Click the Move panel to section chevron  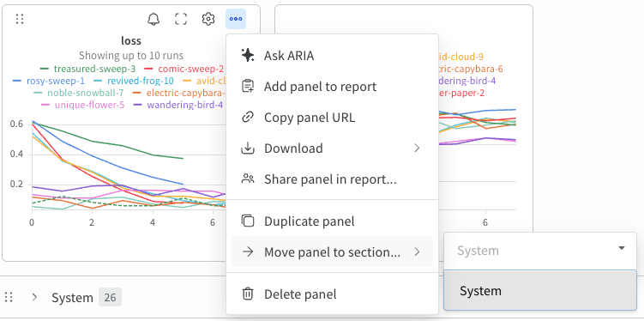coord(417,251)
